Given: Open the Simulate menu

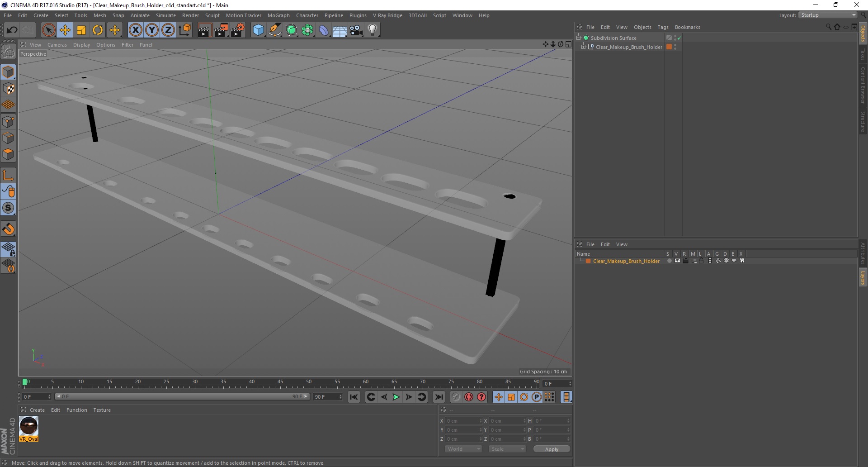Looking at the screenshot, I should click(166, 15).
